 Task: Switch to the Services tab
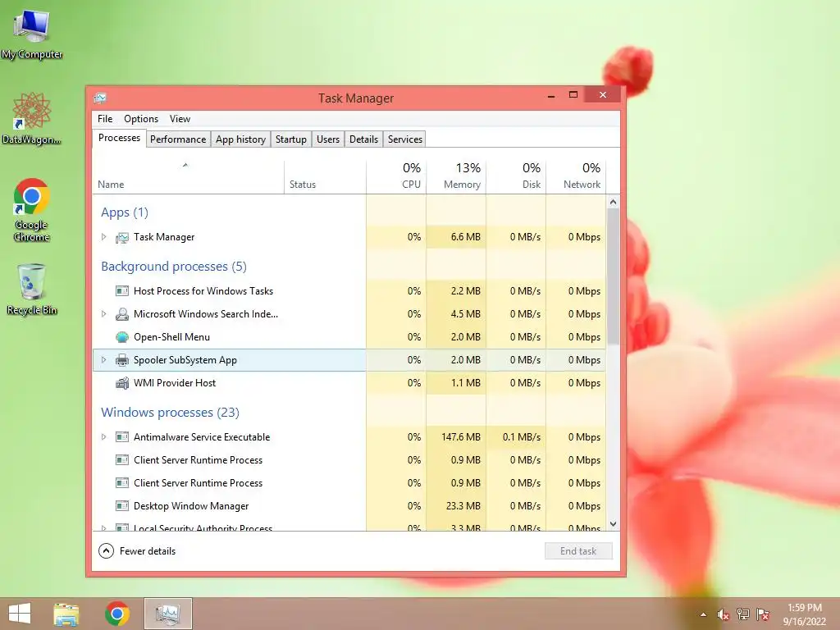point(405,139)
